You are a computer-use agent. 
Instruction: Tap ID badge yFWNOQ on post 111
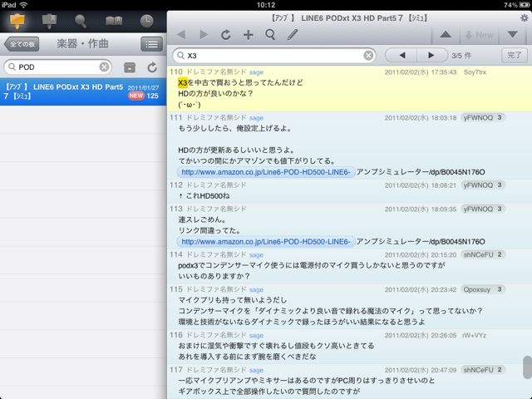(482, 118)
